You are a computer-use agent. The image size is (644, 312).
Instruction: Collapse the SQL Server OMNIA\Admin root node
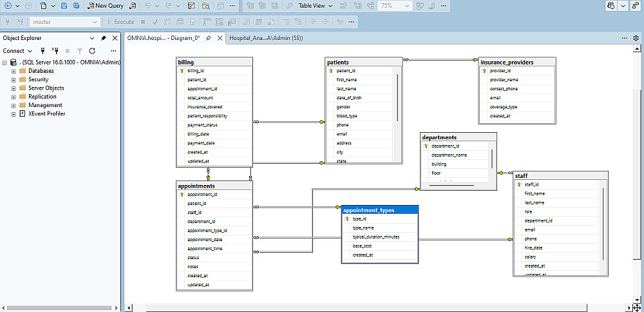(5, 63)
